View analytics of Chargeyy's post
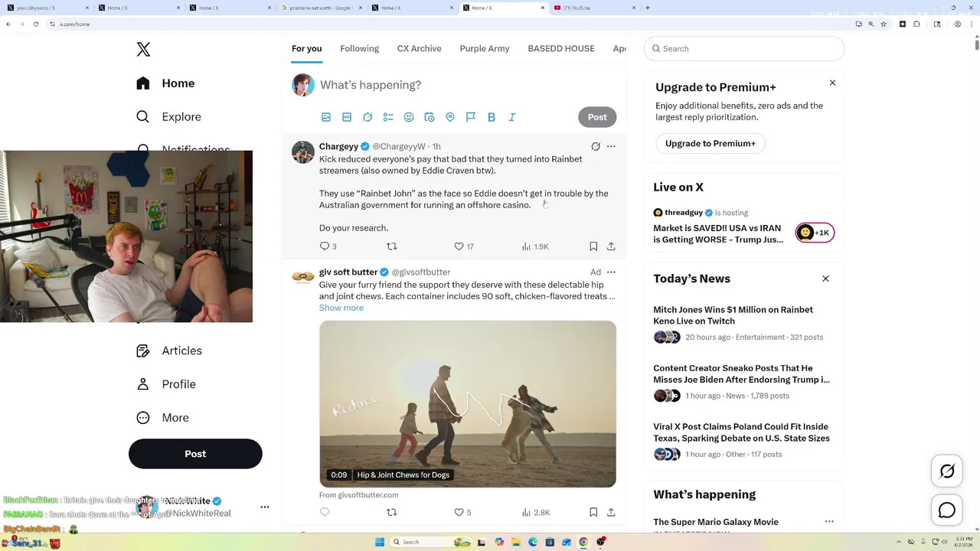The image size is (980, 551). pos(535,246)
